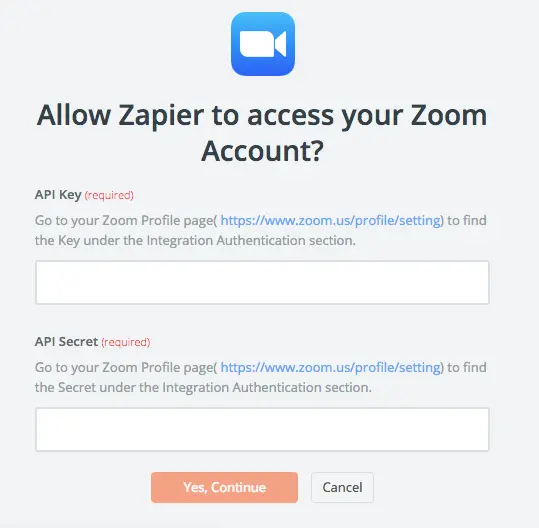Click 'to find' text after the API Key link
Screen dimensions: 539x528
(x=466, y=220)
